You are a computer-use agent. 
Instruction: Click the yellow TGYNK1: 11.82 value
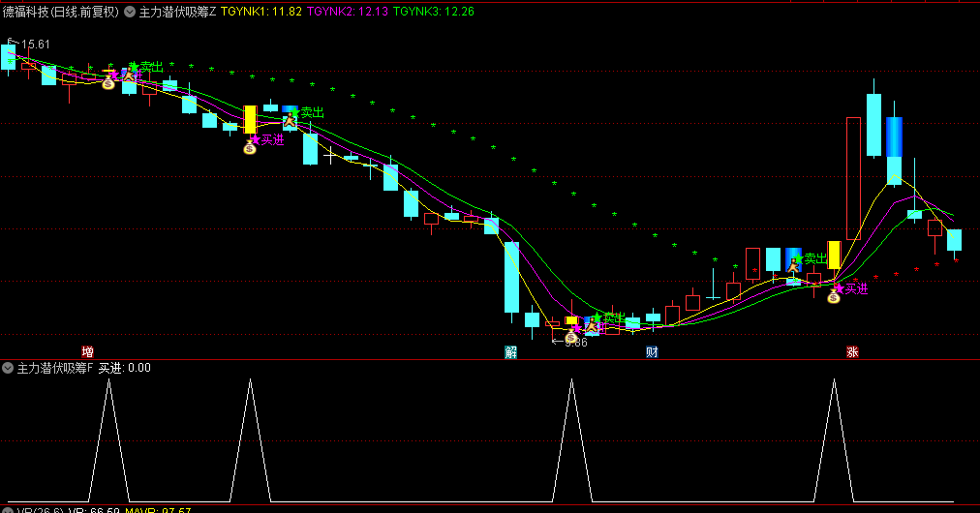(261, 12)
